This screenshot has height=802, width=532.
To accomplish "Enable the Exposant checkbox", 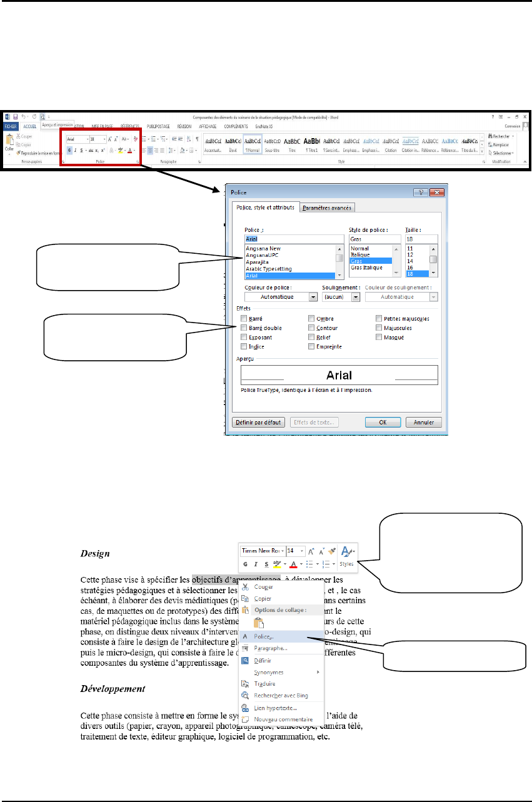I will coord(244,337).
